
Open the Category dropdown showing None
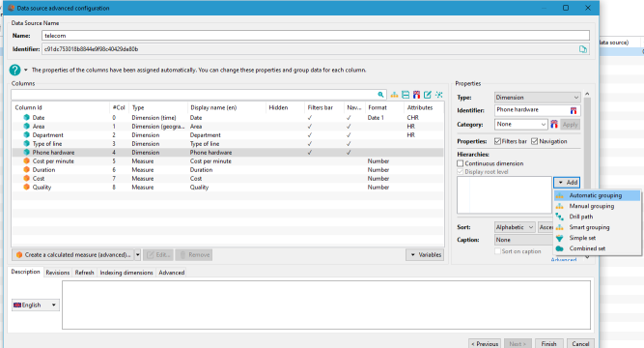(520, 125)
